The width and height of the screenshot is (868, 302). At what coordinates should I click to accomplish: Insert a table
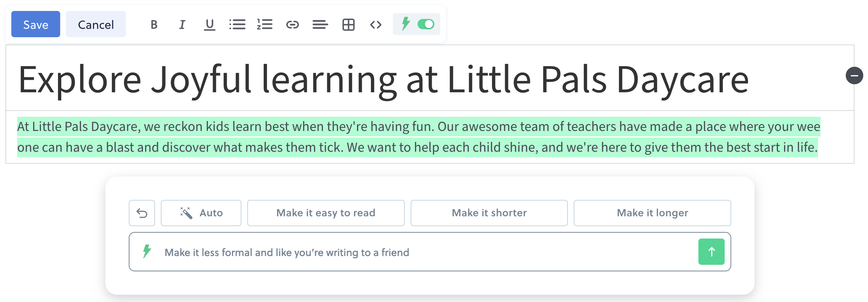[x=348, y=24]
